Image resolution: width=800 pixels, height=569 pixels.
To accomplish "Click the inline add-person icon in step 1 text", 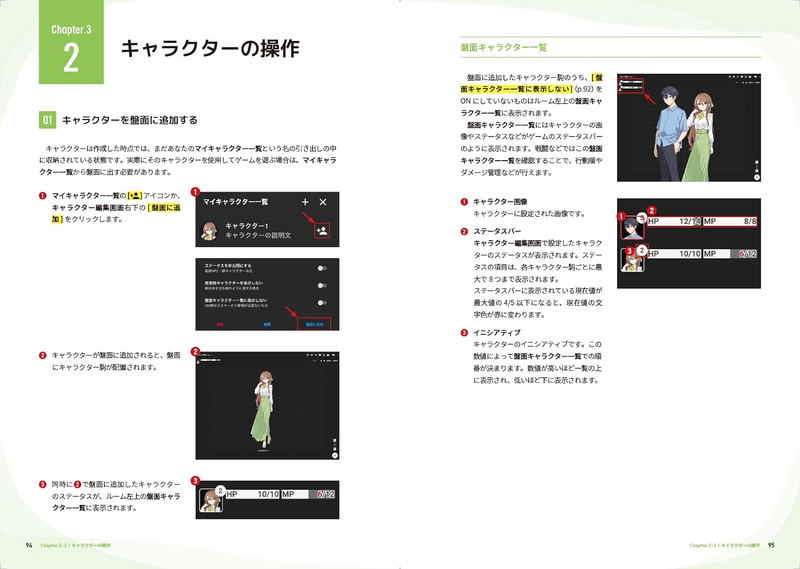I will click(135, 195).
